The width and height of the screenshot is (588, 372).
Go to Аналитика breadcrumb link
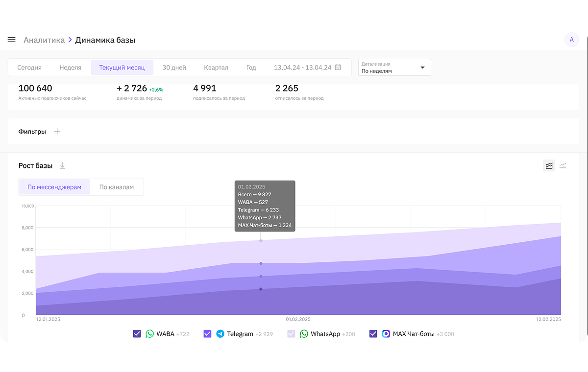pyautogui.click(x=44, y=40)
